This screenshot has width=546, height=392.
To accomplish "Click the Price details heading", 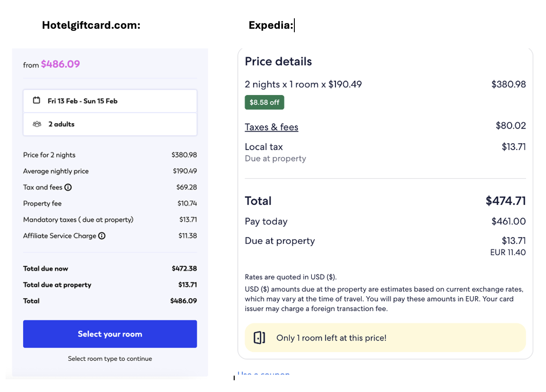I will coord(278,61).
